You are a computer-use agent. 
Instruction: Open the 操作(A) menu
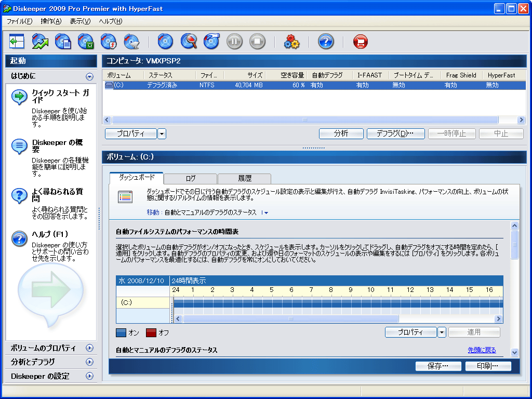pyautogui.click(x=51, y=21)
